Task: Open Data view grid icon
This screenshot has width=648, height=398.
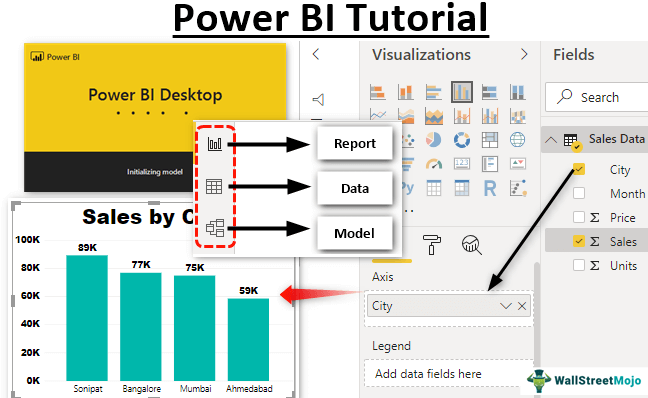Action: (214, 187)
